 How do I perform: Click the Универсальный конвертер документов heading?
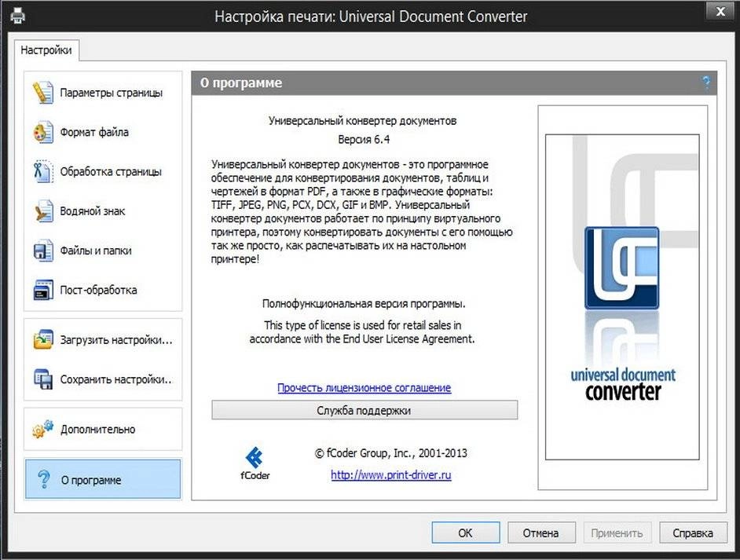pyautogui.click(x=362, y=121)
